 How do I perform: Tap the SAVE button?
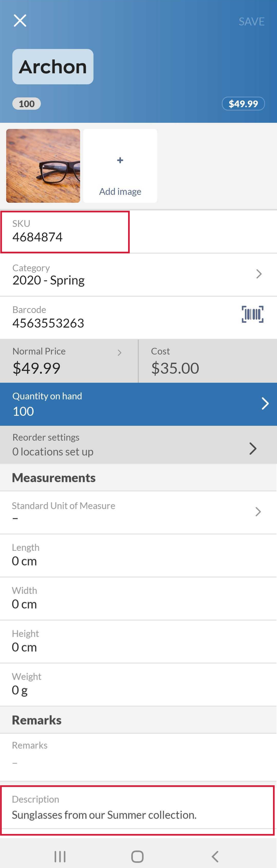[x=252, y=21]
